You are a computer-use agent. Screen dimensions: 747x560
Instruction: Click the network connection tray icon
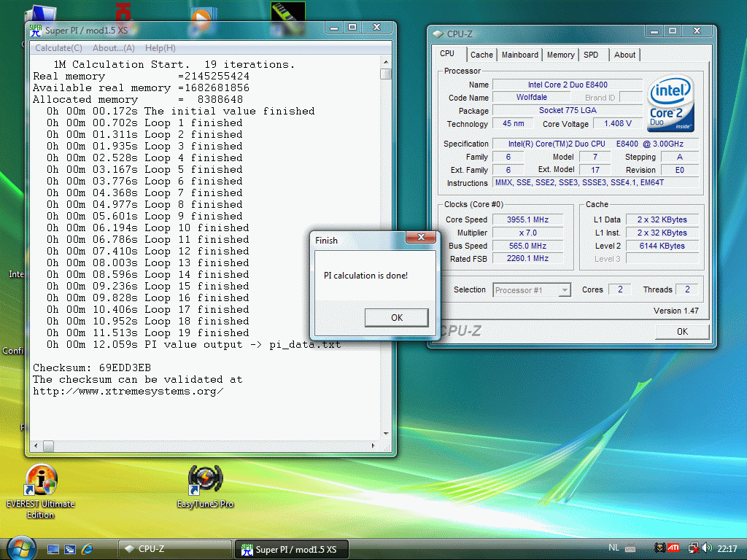(x=694, y=548)
